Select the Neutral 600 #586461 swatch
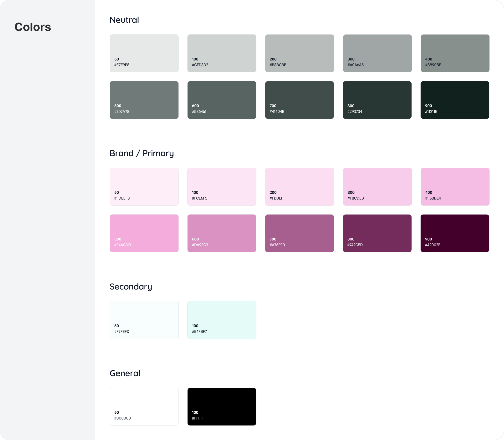The image size is (504, 440). (222, 100)
